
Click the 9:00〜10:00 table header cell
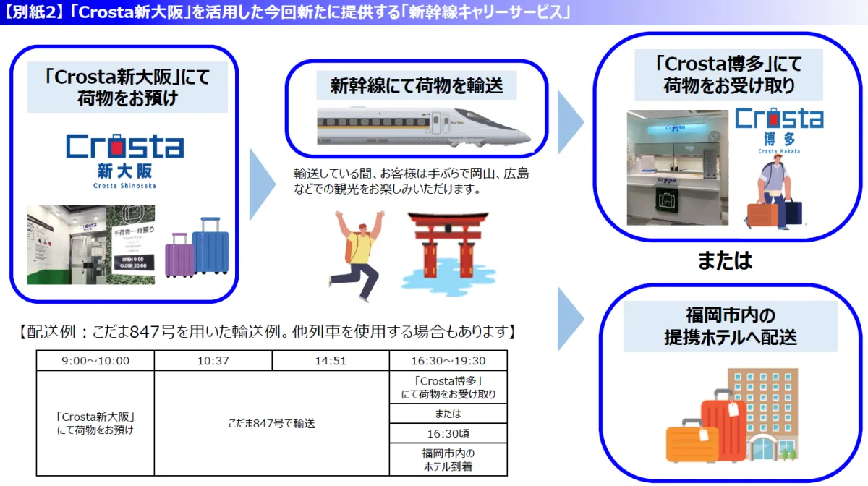tap(95, 361)
